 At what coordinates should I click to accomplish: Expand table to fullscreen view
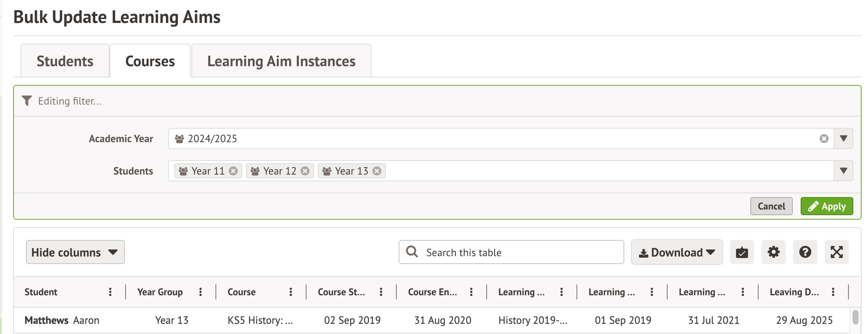coord(836,252)
